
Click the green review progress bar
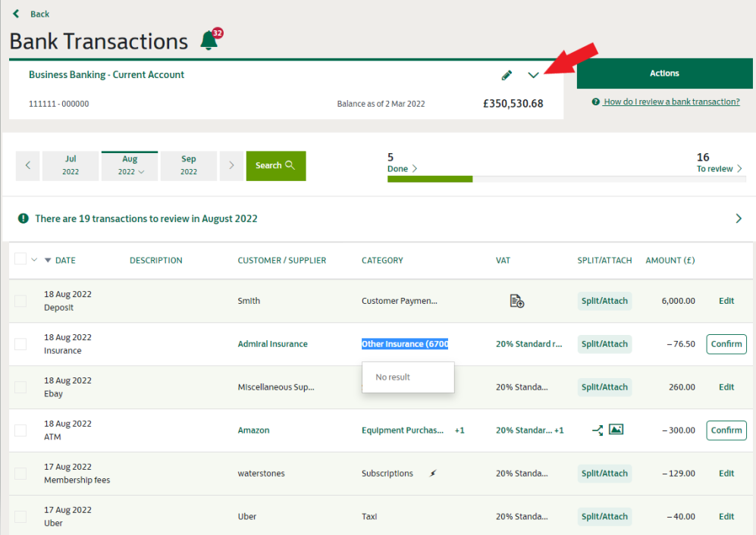pos(430,180)
